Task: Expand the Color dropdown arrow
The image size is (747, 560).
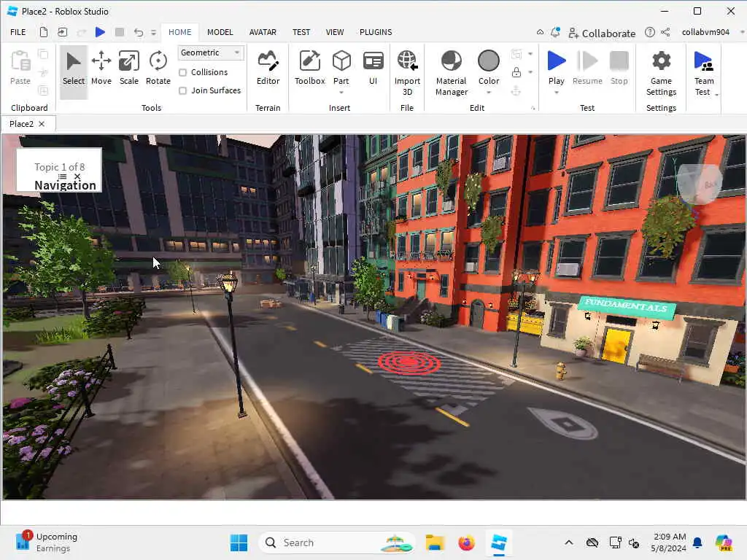Action: point(488,93)
